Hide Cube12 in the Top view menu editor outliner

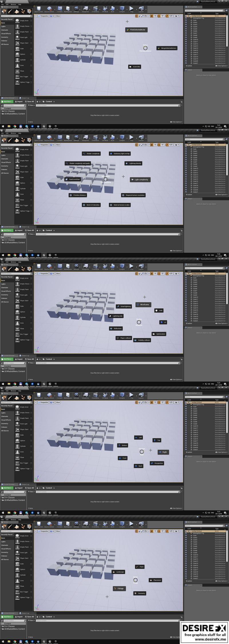[186, 430]
